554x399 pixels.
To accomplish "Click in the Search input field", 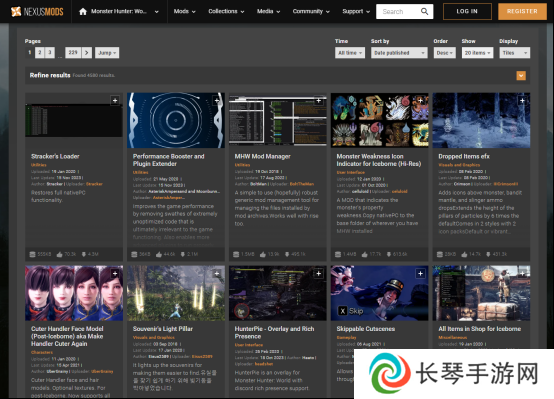I will [x=399, y=11].
